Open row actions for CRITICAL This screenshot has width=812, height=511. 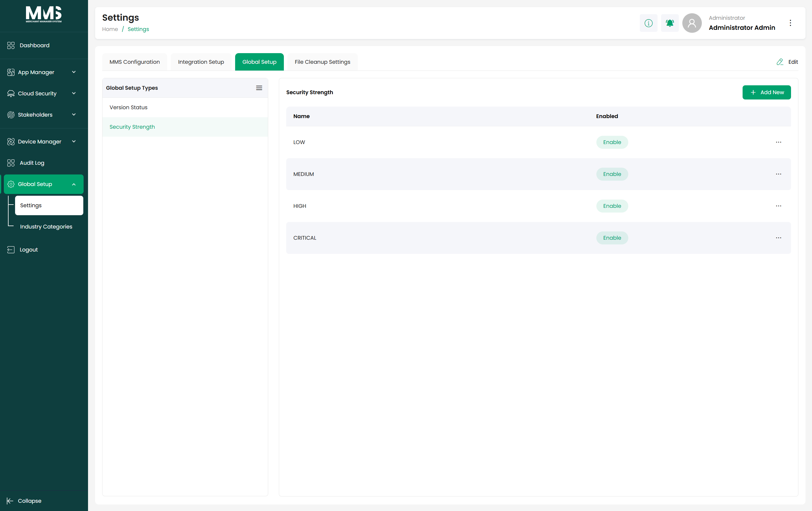point(778,238)
